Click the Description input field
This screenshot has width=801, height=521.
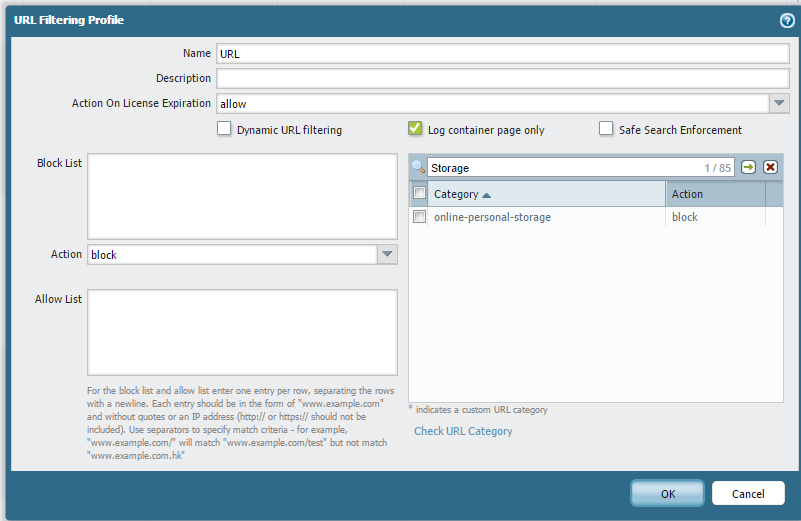pos(503,78)
